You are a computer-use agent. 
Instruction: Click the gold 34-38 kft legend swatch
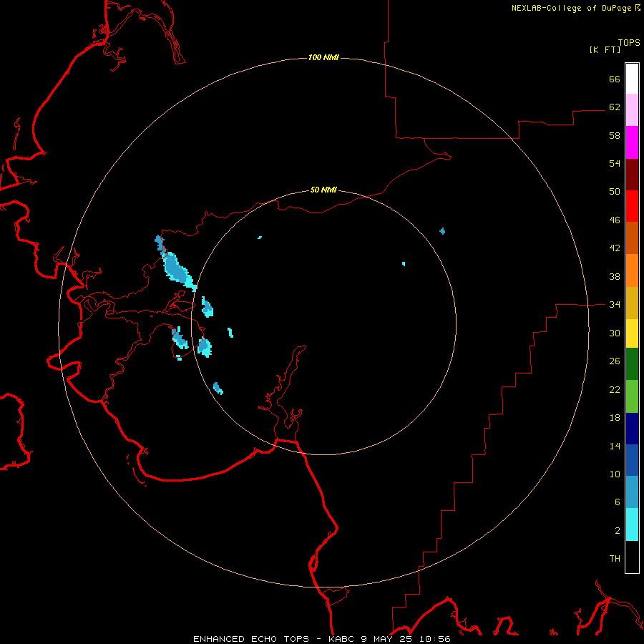coord(632,303)
